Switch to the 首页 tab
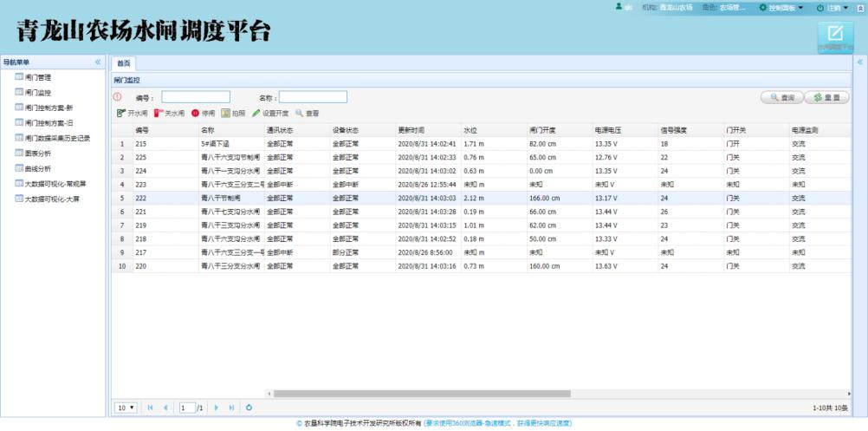The image size is (868, 431). click(x=124, y=63)
